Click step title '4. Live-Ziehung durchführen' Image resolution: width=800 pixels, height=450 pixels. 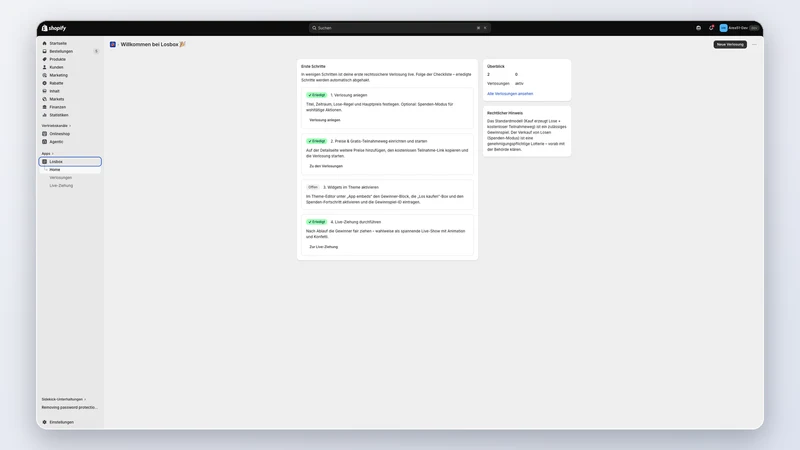(356, 222)
